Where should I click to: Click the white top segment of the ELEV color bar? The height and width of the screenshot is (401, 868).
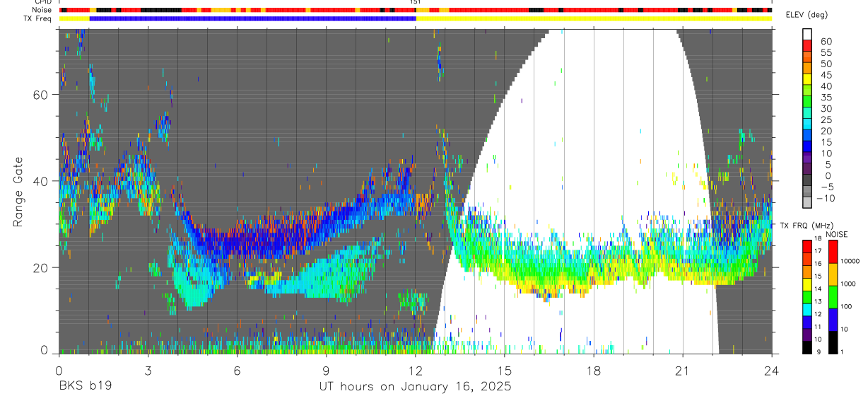pyautogui.click(x=807, y=34)
